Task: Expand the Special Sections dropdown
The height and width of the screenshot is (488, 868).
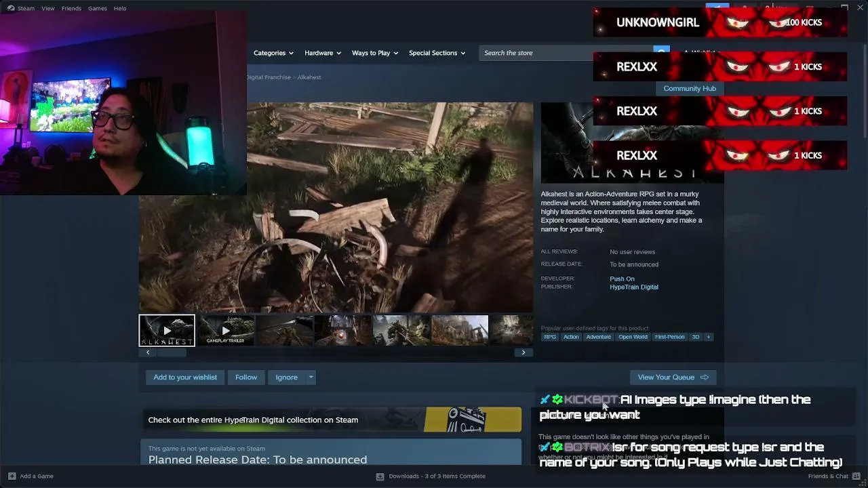Action: click(x=437, y=53)
